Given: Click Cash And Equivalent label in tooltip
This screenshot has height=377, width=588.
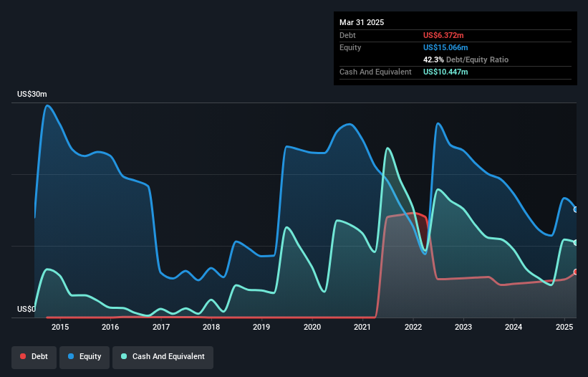Looking at the screenshot, I should click(375, 72).
